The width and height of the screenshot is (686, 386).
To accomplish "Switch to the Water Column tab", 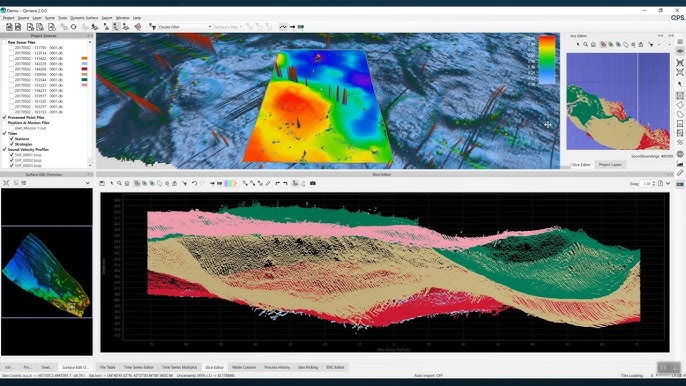I will pyautogui.click(x=244, y=367).
